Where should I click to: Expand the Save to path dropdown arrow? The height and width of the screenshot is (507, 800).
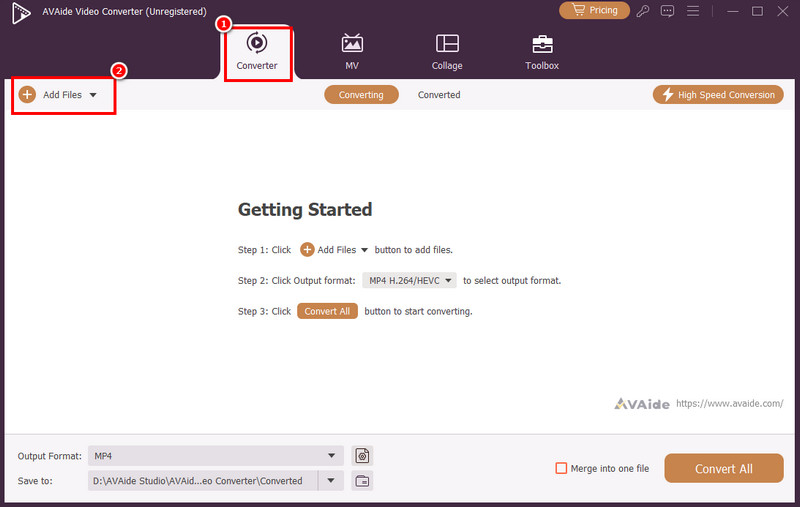[x=331, y=481]
